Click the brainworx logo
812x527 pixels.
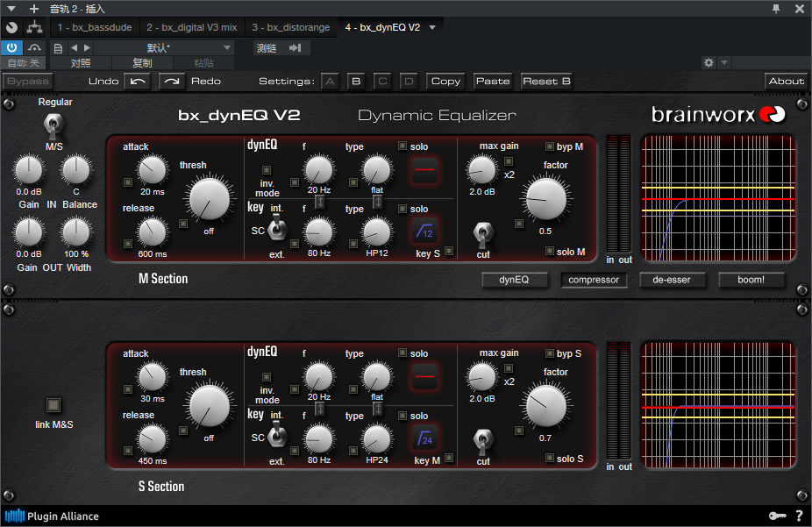coord(718,114)
